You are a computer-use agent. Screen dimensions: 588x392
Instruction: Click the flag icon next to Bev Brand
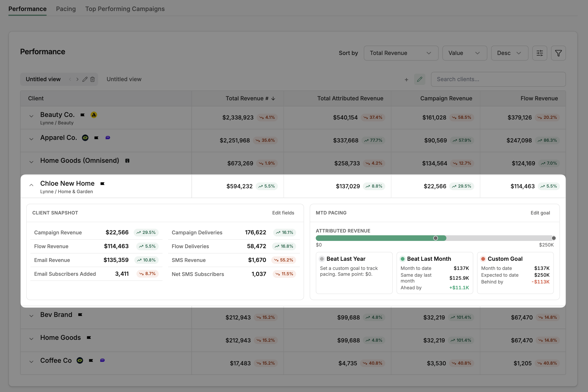tap(80, 315)
